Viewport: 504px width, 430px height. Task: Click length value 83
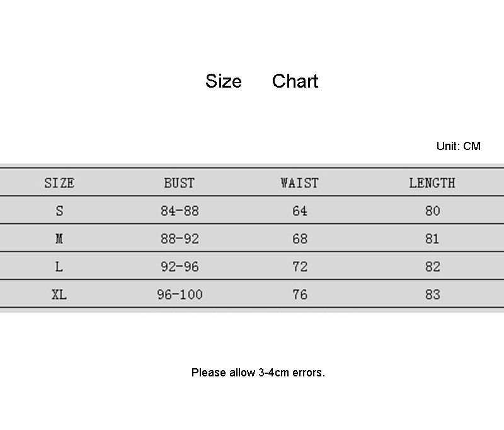click(432, 294)
